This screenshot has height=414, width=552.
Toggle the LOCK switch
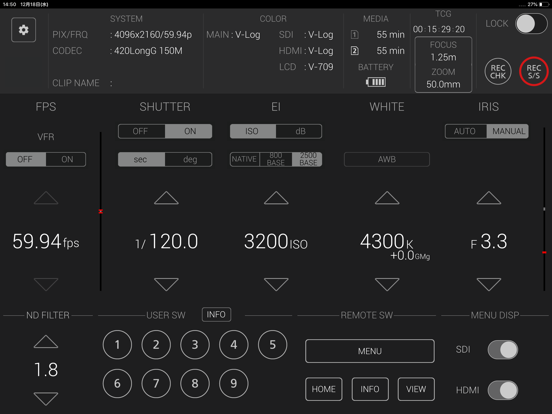[x=531, y=24]
